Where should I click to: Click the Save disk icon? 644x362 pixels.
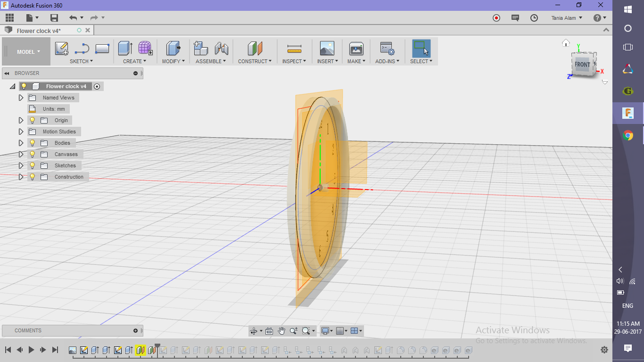[54, 18]
